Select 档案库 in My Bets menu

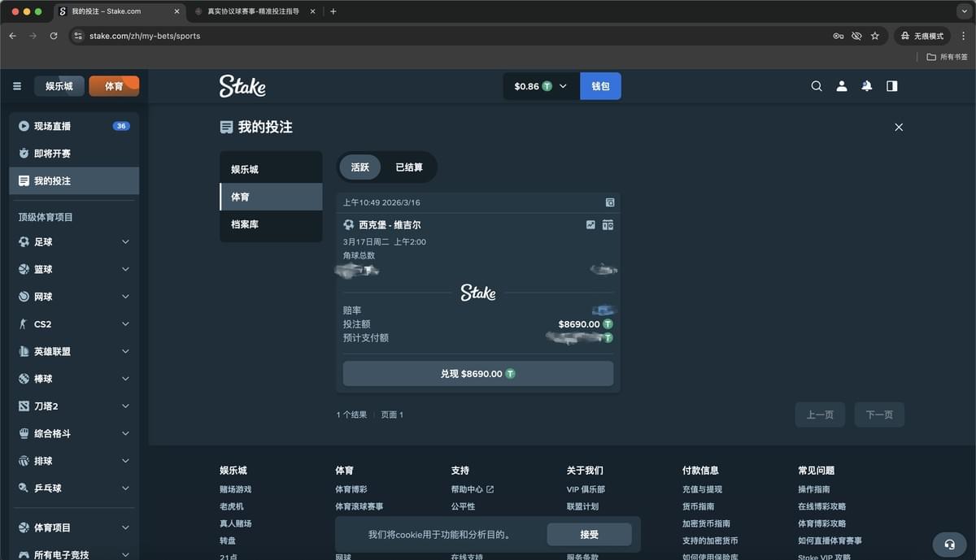[271, 224]
